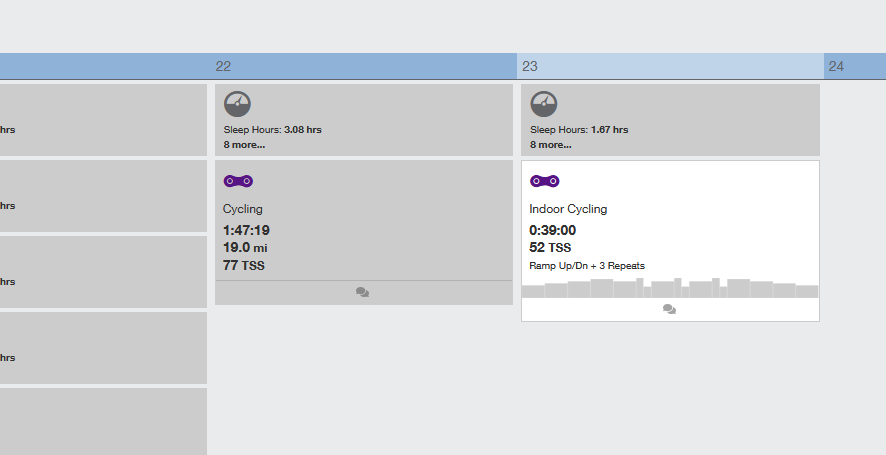Click the metrics gauge icon on day 22

click(237, 104)
